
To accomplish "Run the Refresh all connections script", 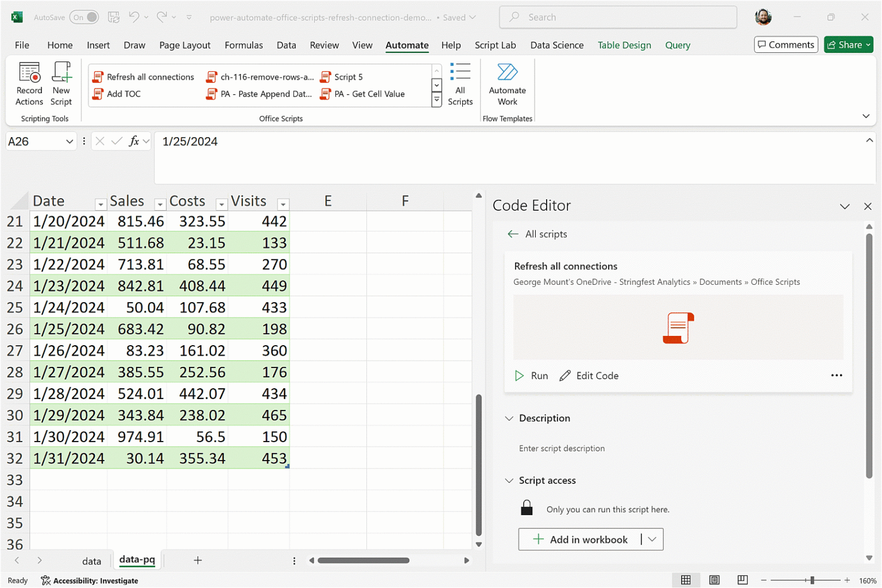I will pos(531,376).
